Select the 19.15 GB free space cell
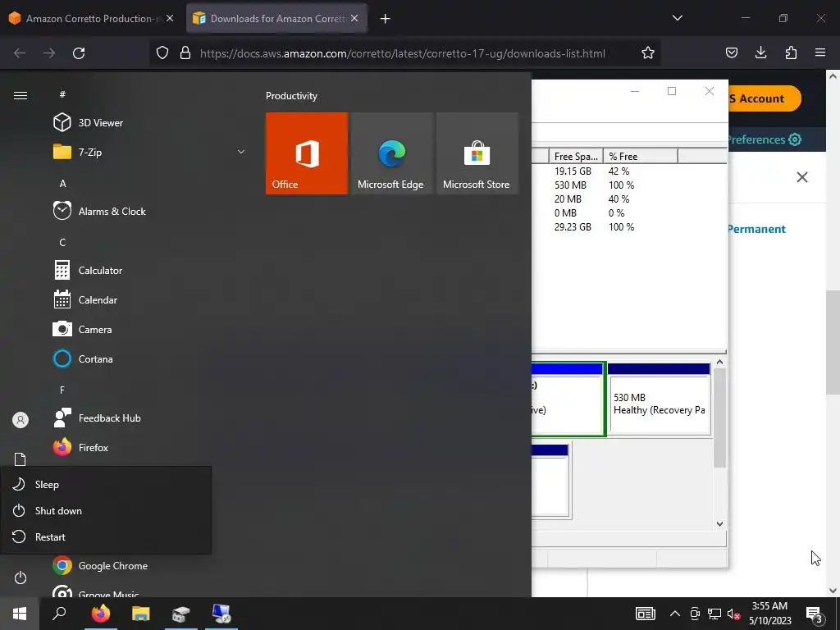The width and height of the screenshot is (840, 630). [573, 171]
